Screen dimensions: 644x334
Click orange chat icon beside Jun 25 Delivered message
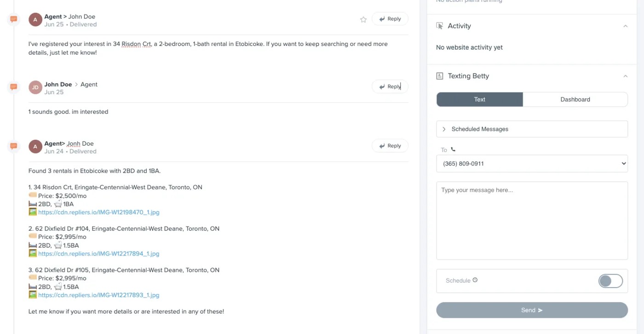[x=14, y=19]
